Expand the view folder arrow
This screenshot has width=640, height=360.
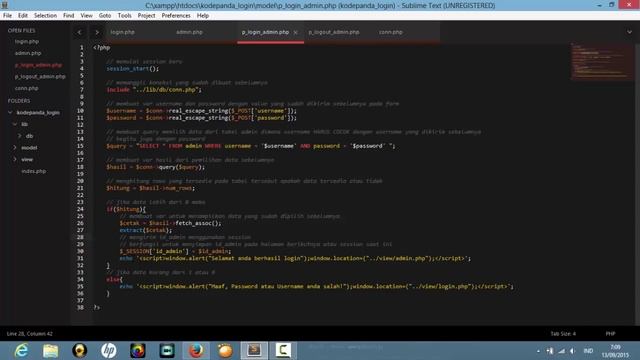[15, 160]
